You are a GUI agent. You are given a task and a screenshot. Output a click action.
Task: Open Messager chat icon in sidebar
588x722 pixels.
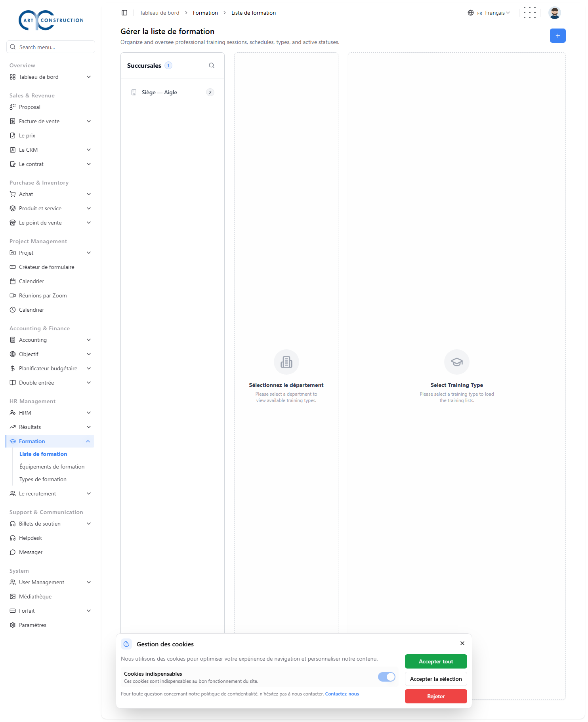(13, 552)
